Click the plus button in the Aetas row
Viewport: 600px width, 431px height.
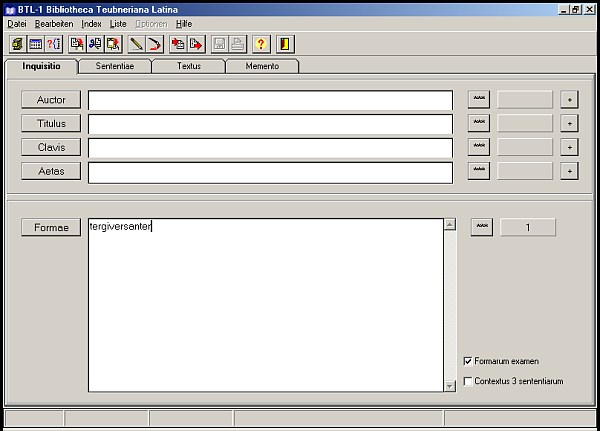(x=569, y=171)
